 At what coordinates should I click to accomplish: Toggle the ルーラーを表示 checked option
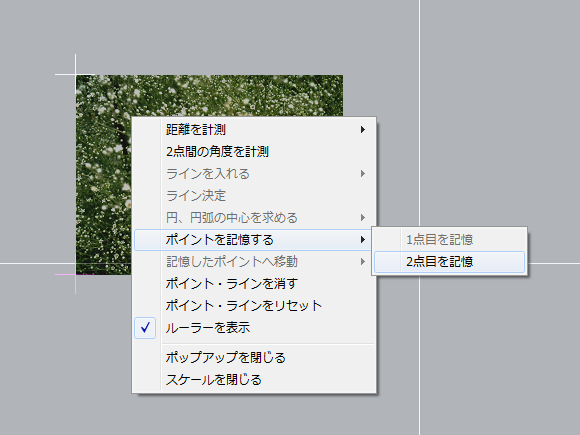[x=254, y=328]
